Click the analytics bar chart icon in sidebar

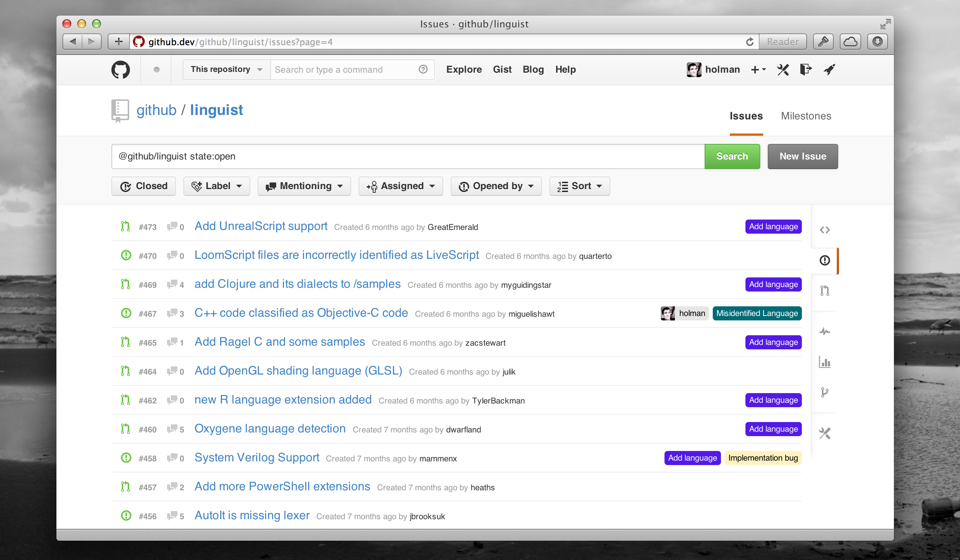pyautogui.click(x=825, y=363)
